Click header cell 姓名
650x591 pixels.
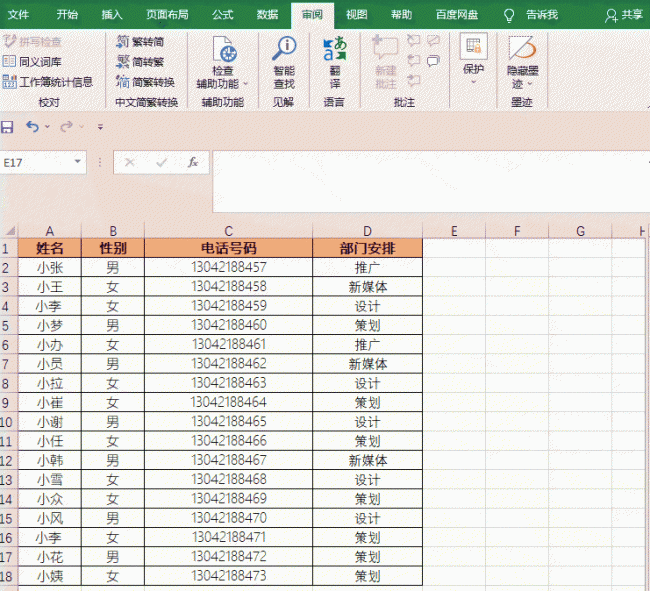pos(50,248)
